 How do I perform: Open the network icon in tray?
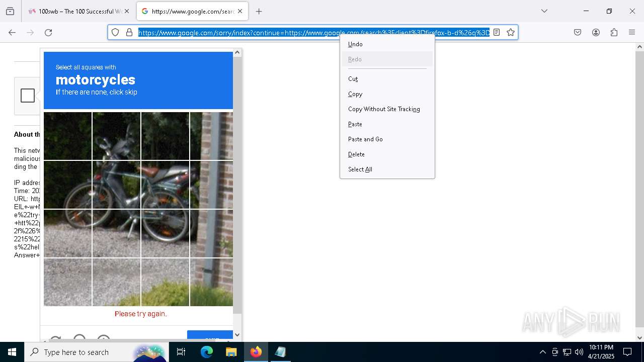tap(567, 352)
